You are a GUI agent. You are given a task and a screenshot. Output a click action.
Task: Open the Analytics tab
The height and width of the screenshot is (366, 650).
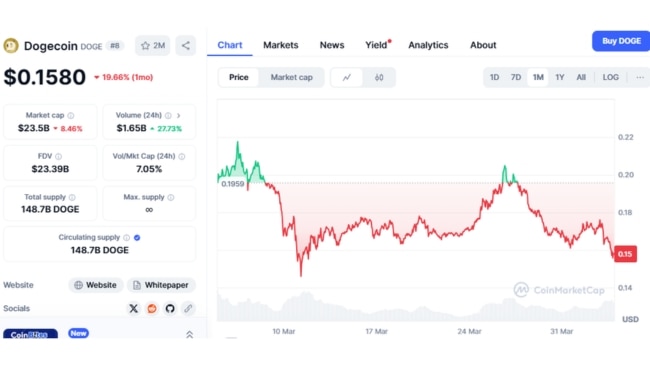428,45
